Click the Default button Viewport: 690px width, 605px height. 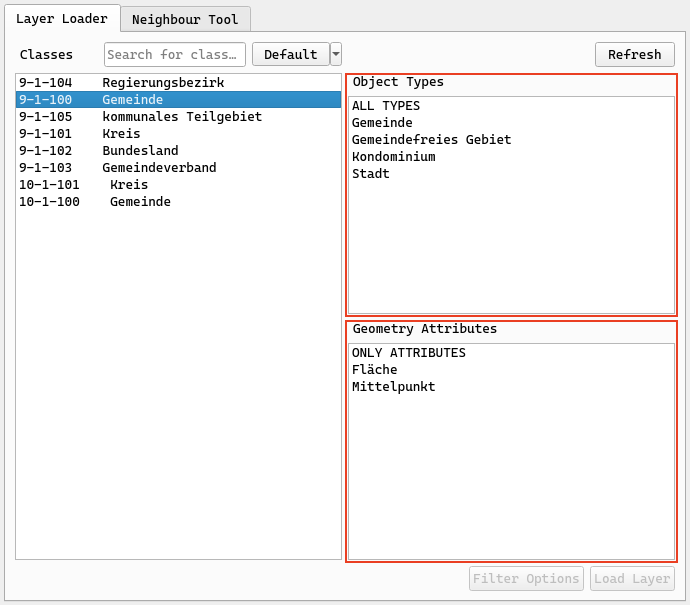tap(290, 55)
